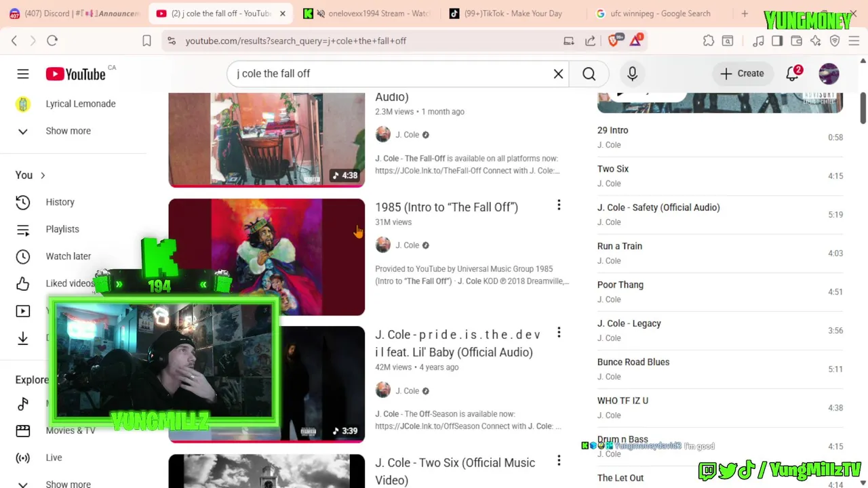Open the YouTube hamburger guide menu
The image size is (868, 488).
click(x=23, y=74)
